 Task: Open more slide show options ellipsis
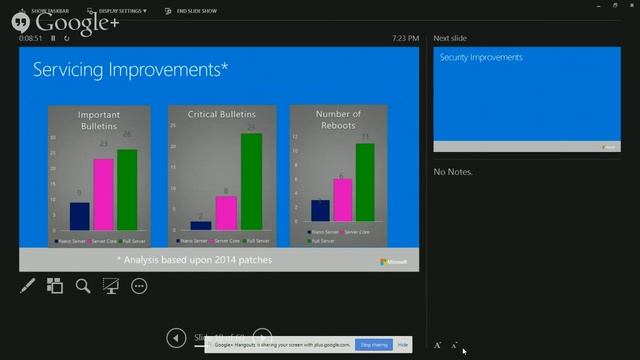pyautogui.click(x=139, y=286)
